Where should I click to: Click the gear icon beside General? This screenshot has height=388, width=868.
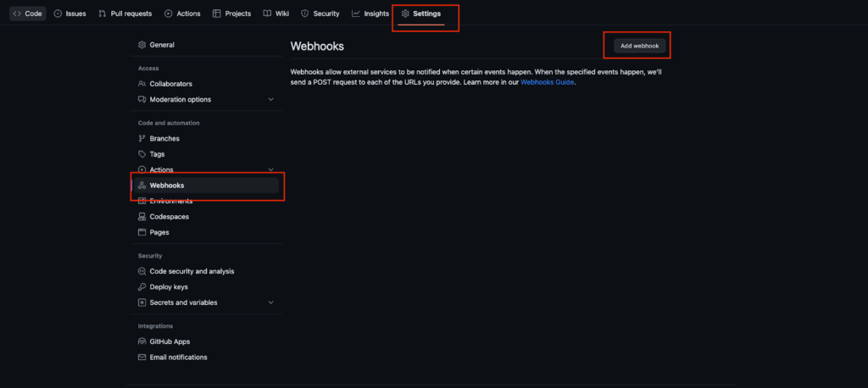click(142, 45)
